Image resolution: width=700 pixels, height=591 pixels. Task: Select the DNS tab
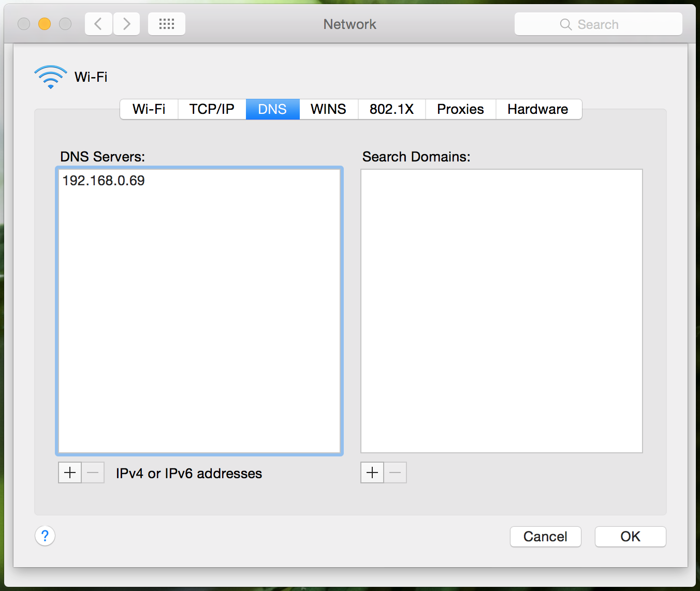click(x=273, y=109)
